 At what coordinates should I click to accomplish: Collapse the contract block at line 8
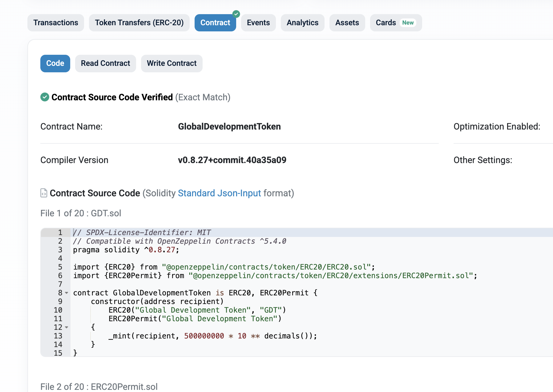(67, 293)
